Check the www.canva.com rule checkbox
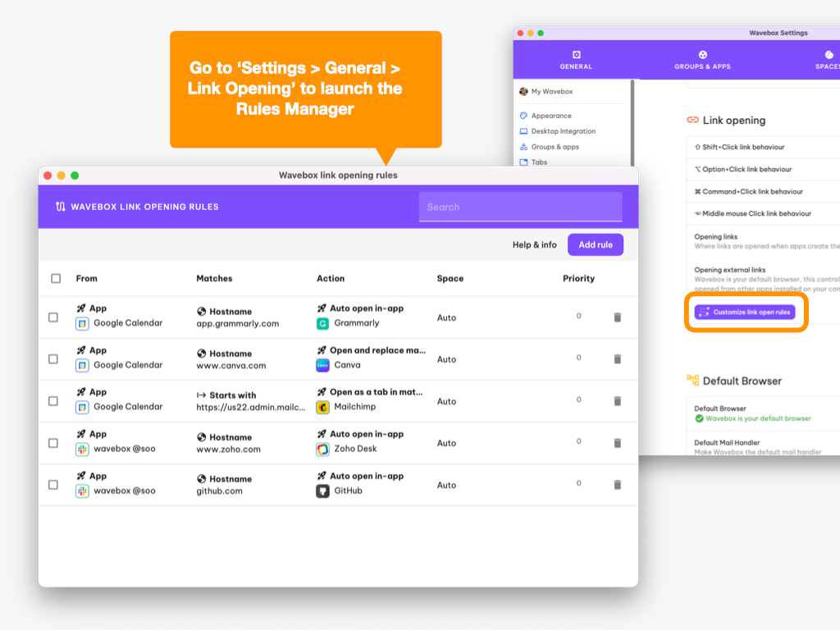The image size is (840, 630). [x=53, y=359]
